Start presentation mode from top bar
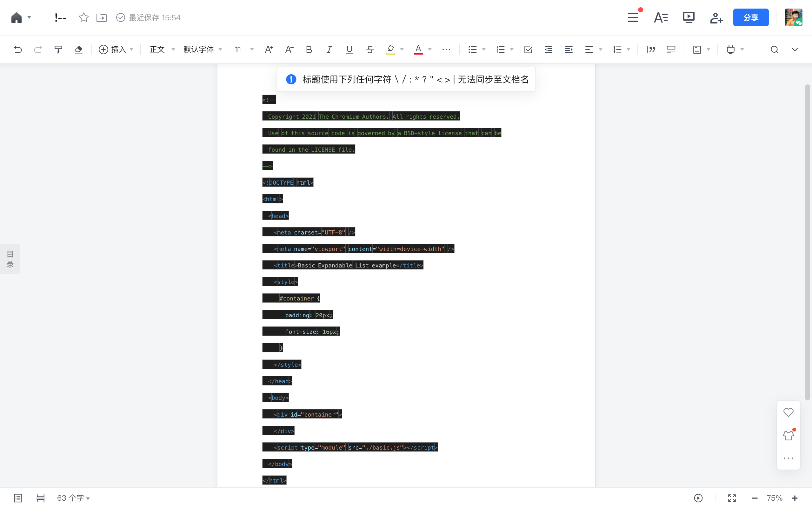Screen dimensions: 812x507 (x=689, y=17)
